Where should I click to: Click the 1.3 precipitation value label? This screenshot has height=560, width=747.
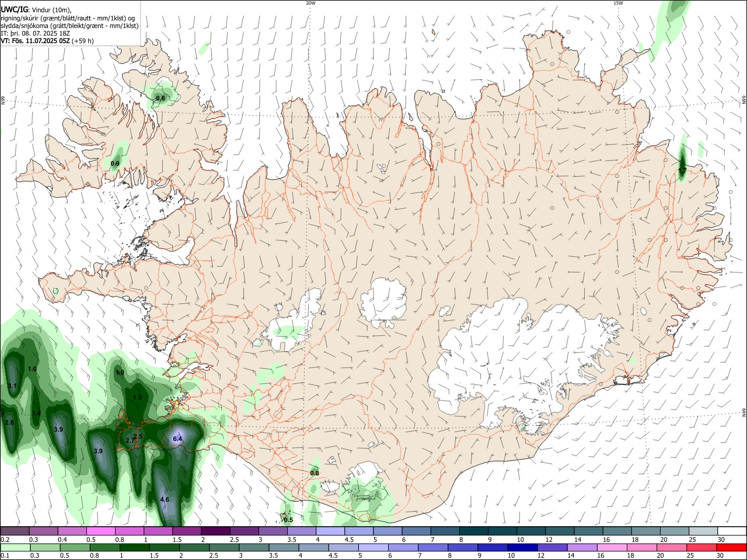[x=137, y=397]
